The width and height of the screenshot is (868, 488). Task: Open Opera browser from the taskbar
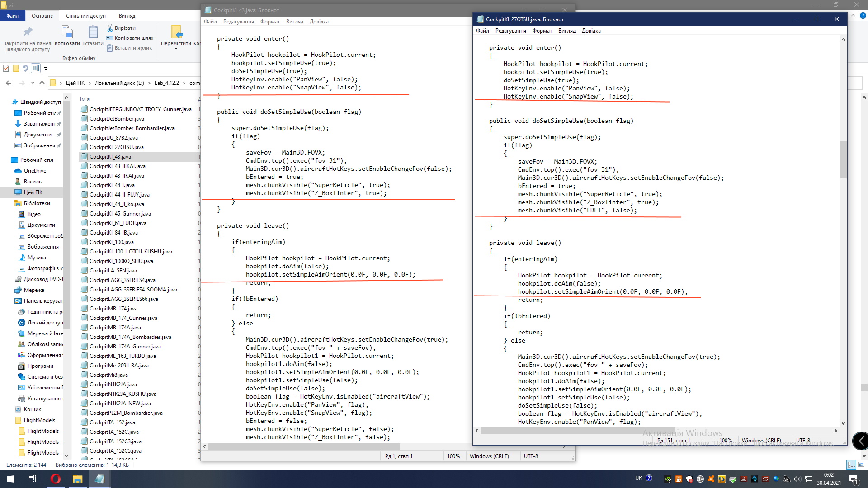(x=55, y=479)
